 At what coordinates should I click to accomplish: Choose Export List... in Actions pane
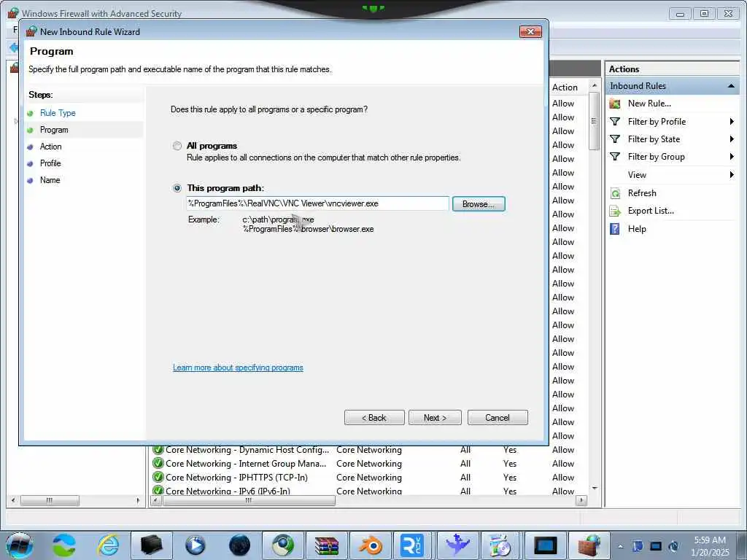651,211
